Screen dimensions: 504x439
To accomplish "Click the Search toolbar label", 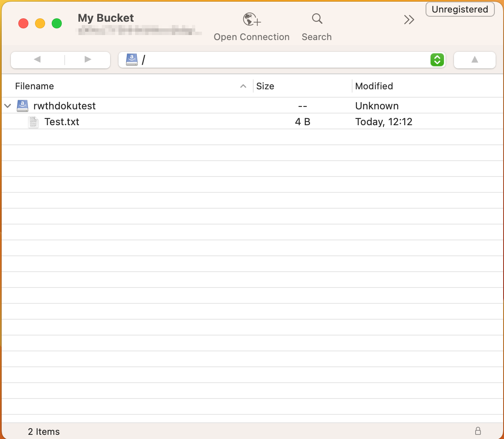I will coord(317,37).
